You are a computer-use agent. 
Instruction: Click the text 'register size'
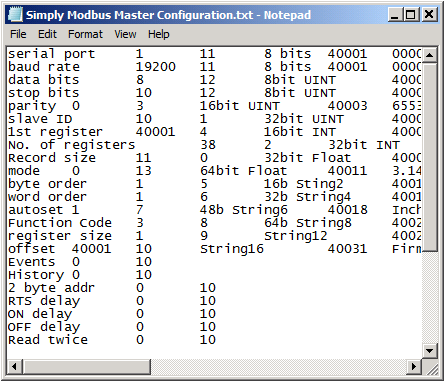[60, 236]
